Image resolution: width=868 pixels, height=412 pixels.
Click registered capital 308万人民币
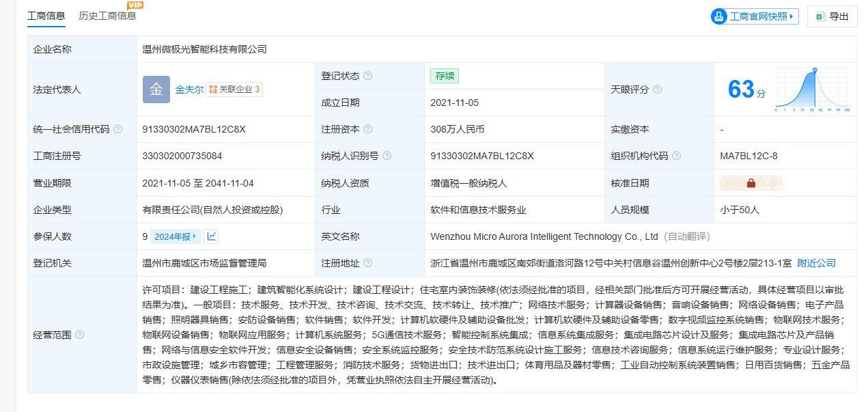(458, 129)
